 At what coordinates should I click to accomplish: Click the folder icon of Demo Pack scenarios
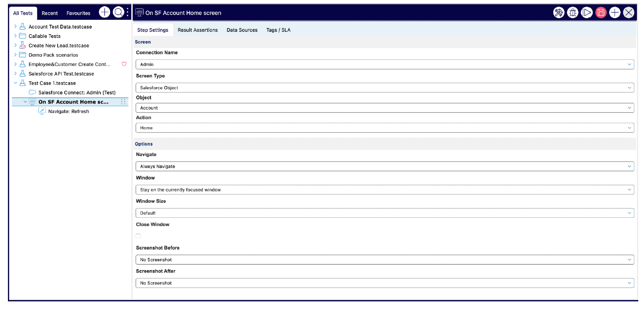[x=22, y=55]
